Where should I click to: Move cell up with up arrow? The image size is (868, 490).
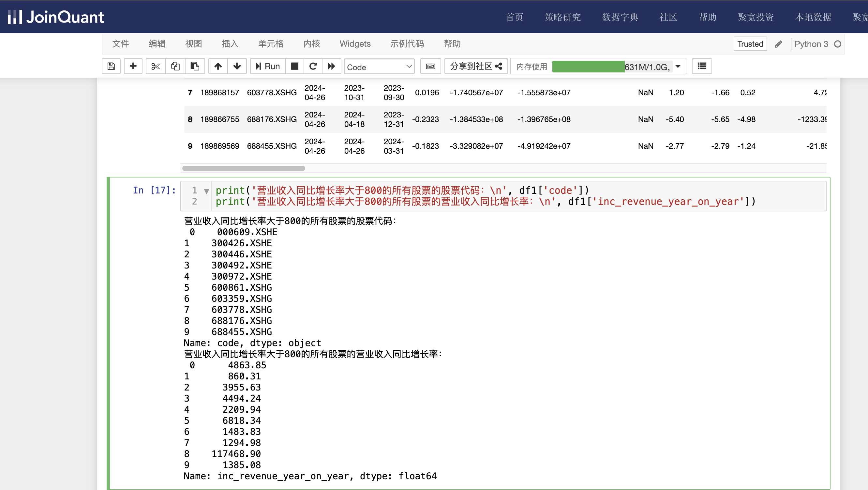pos(218,66)
